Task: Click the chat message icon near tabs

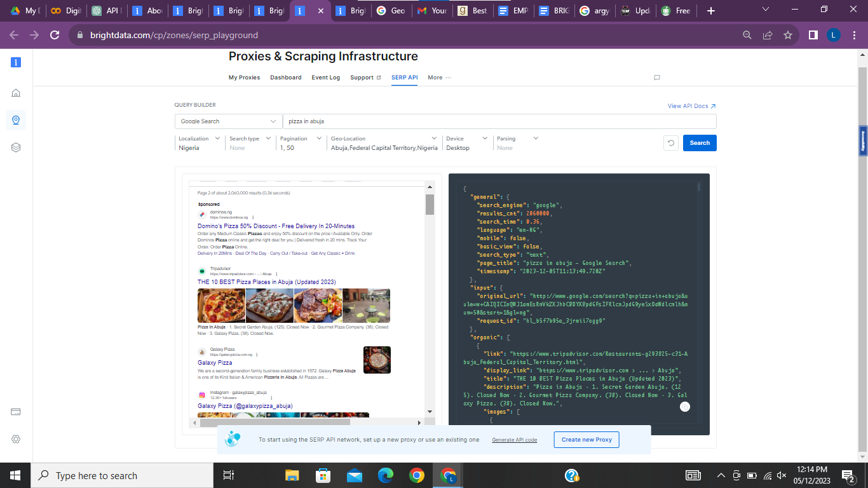Action: tap(657, 78)
